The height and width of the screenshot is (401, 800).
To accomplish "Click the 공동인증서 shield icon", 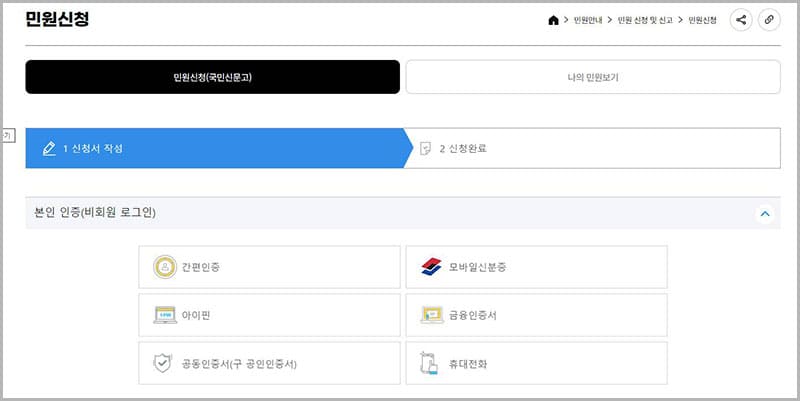I will click(163, 363).
